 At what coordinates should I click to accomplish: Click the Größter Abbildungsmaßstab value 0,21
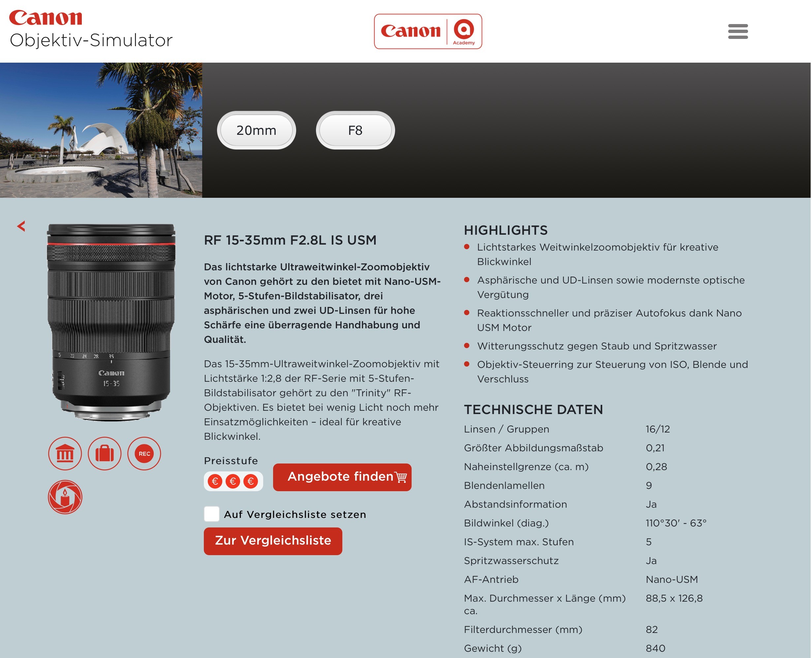655,448
